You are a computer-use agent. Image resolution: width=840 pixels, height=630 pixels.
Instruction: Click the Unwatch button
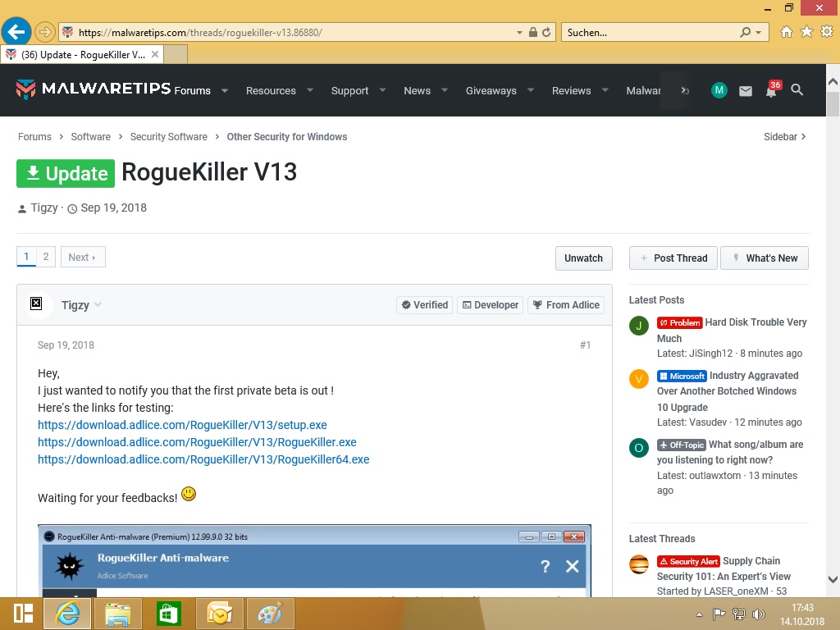[x=583, y=258]
